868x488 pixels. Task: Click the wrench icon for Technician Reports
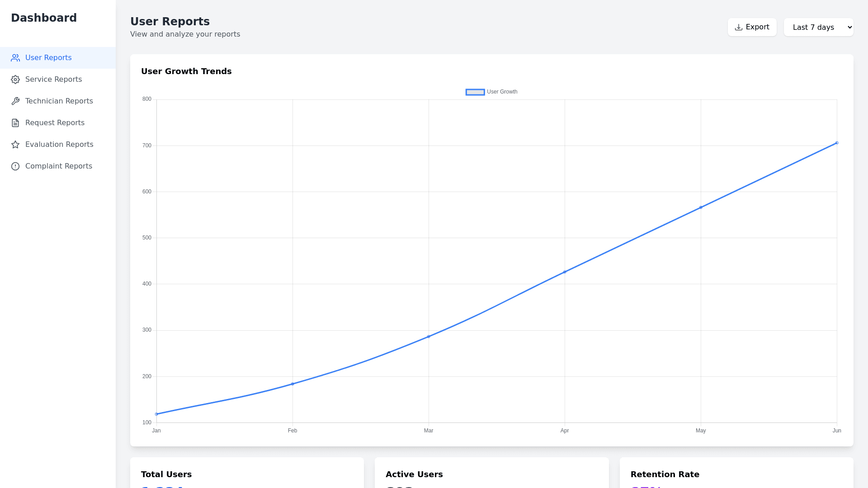pyautogui.click(x=15, y=101)
